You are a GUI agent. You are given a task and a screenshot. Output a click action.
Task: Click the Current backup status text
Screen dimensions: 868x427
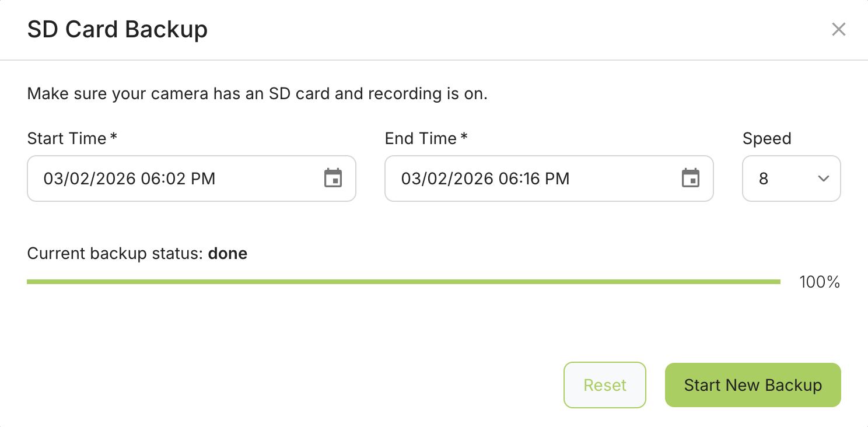115,254
